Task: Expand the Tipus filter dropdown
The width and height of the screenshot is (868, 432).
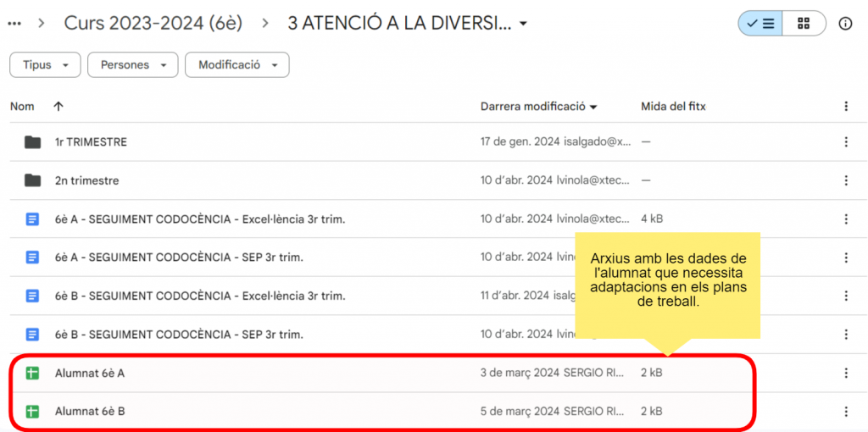Action: pos(45,65)
